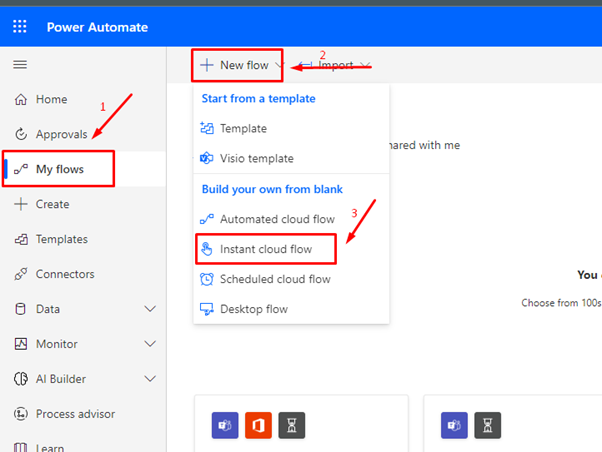Screen dimensions: 602x452
Task: Click the Monitor chart icon
Action: point(21,344)
